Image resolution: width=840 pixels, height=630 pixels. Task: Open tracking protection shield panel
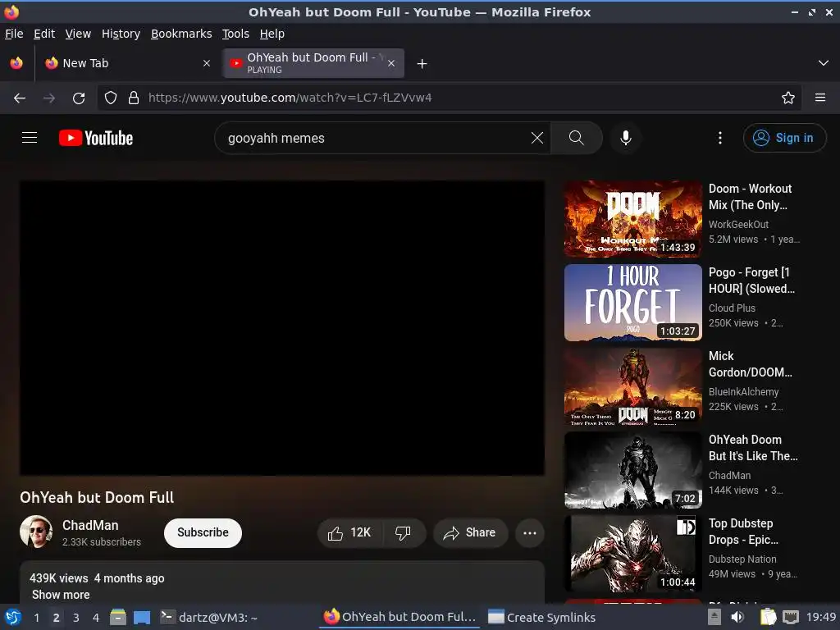111,98
